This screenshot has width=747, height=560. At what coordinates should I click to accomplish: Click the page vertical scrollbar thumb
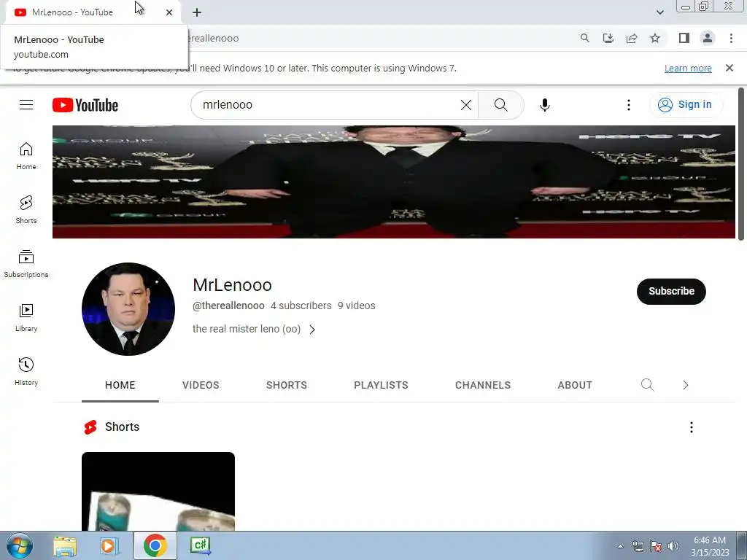pos(741,164)
